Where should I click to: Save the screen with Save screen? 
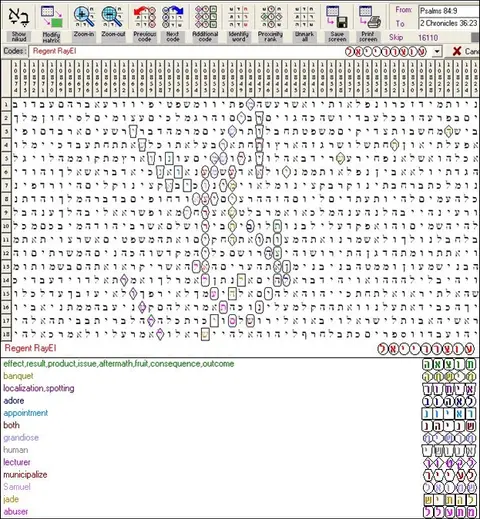coord(337,23)
